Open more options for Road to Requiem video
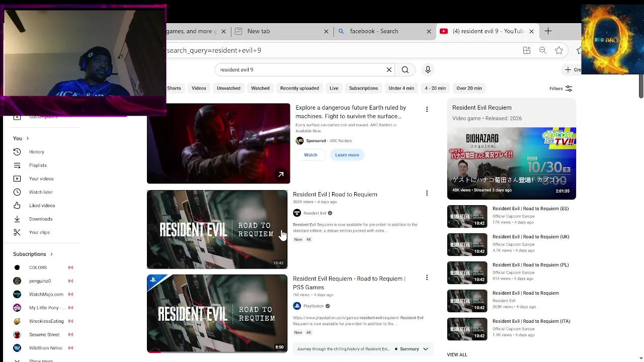This screenshot has width=644, height=362. coord(427,193)
